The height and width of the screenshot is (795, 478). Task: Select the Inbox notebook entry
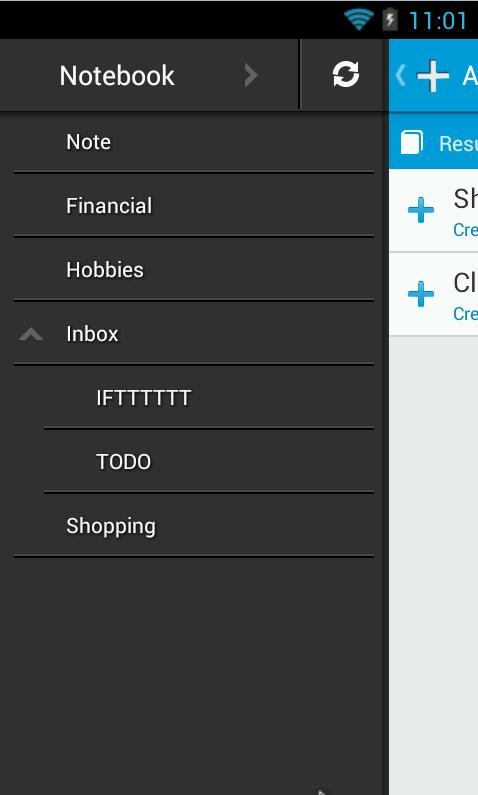click(194, 334)
